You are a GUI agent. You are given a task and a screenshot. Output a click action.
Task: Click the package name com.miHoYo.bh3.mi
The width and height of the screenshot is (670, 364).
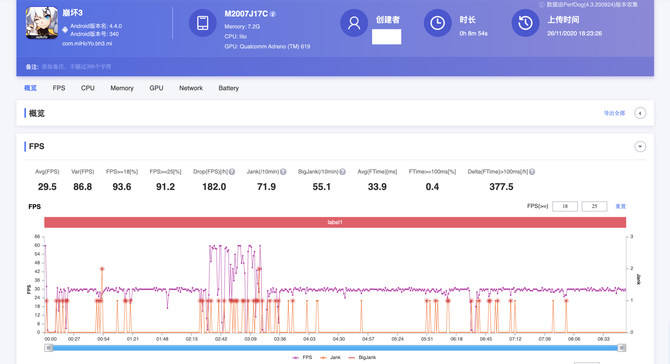coord(87,44)
